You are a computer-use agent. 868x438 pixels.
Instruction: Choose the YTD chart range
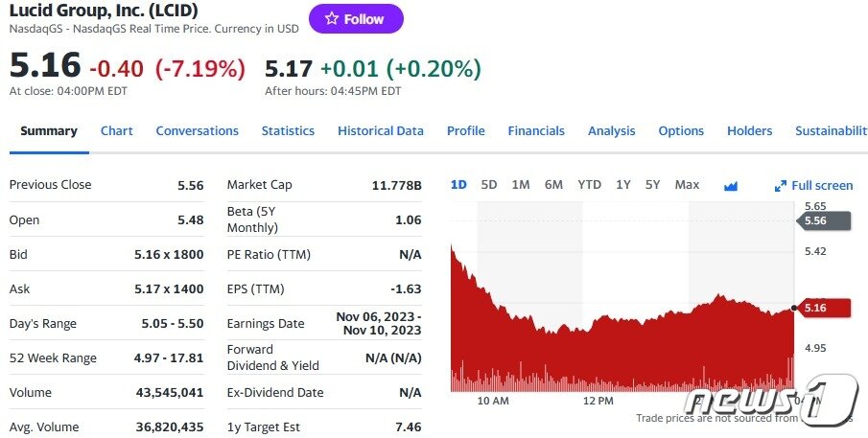(x=589, y=185)
